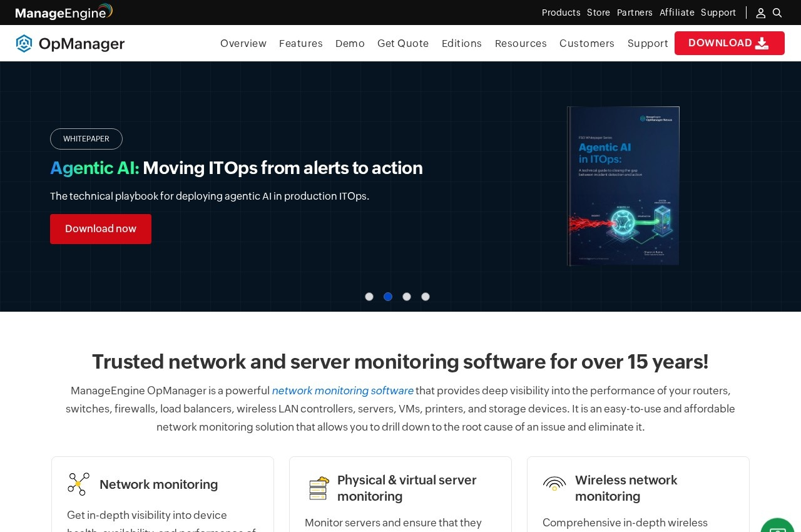801x532 pixels.
Task: Click the technical playbook subtitle text
Action: tap(210, 196)
